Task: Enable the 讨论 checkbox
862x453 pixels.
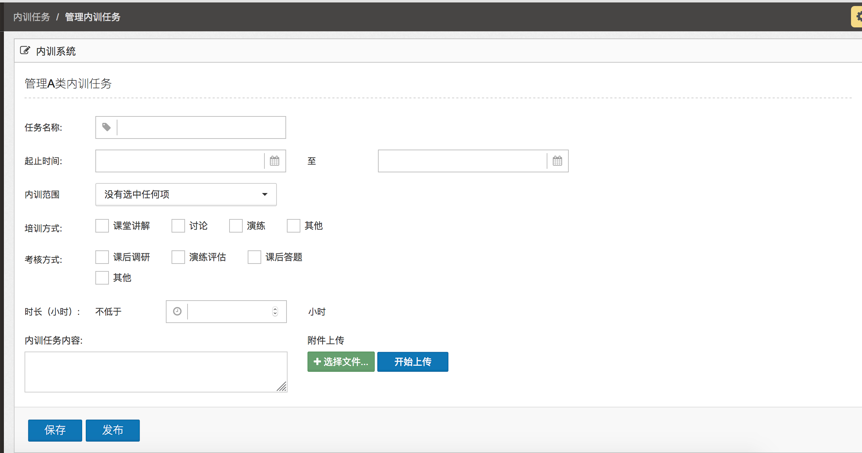Action: (x=178, y=226)
